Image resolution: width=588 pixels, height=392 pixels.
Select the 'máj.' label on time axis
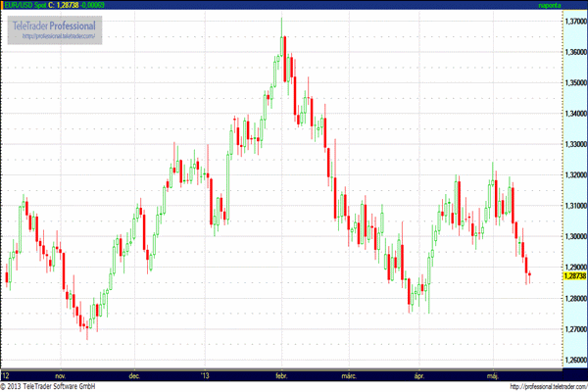tap(494, 373)
